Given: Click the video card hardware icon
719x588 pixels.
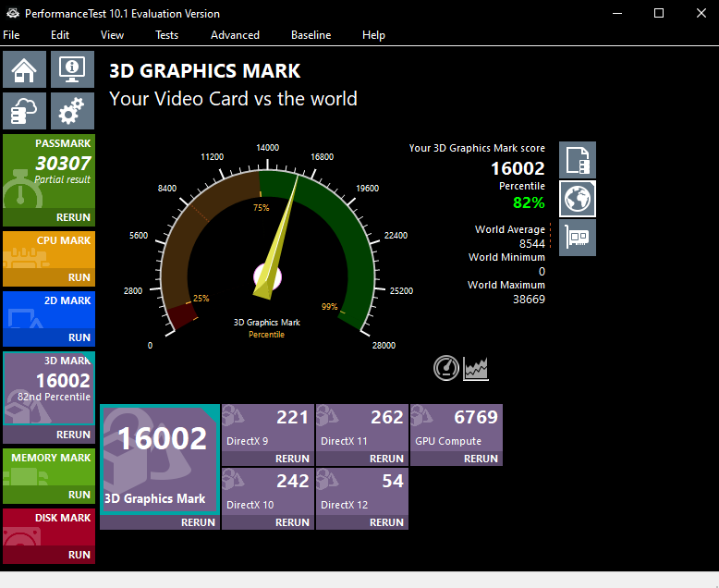Looking at the screenshot, I should (x=578, y=238).
